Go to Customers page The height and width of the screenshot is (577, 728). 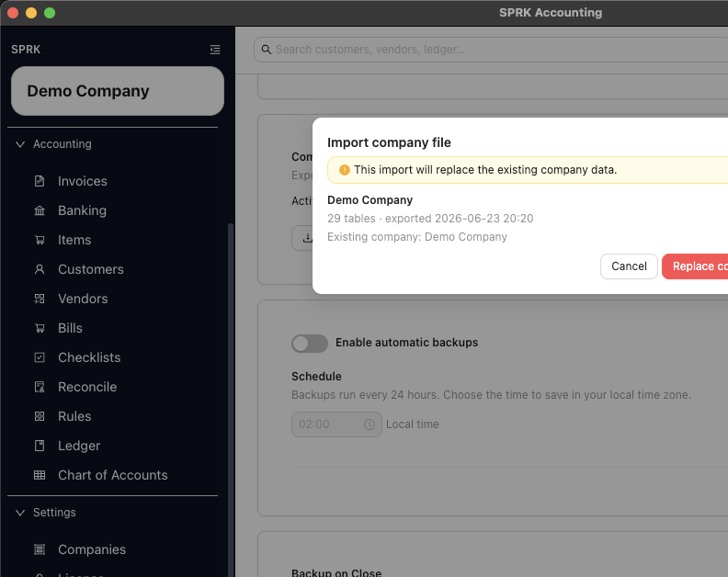click(x=90, y=269)
